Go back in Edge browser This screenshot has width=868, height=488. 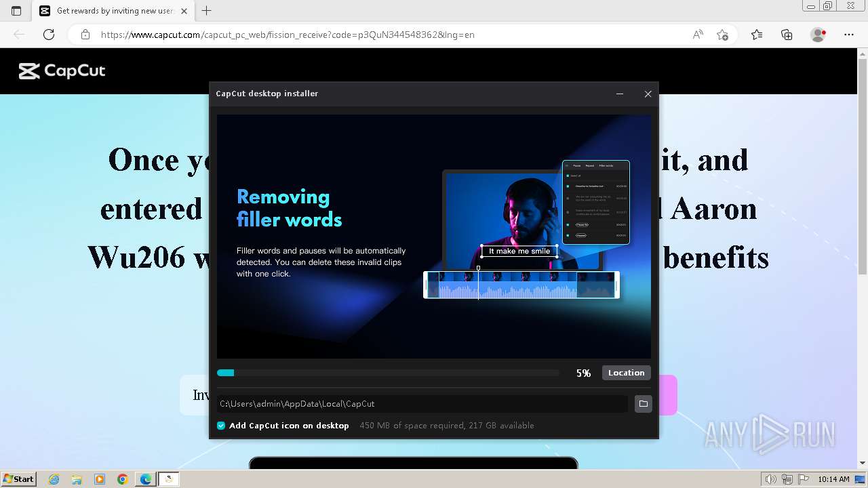[x=19, y=35]
